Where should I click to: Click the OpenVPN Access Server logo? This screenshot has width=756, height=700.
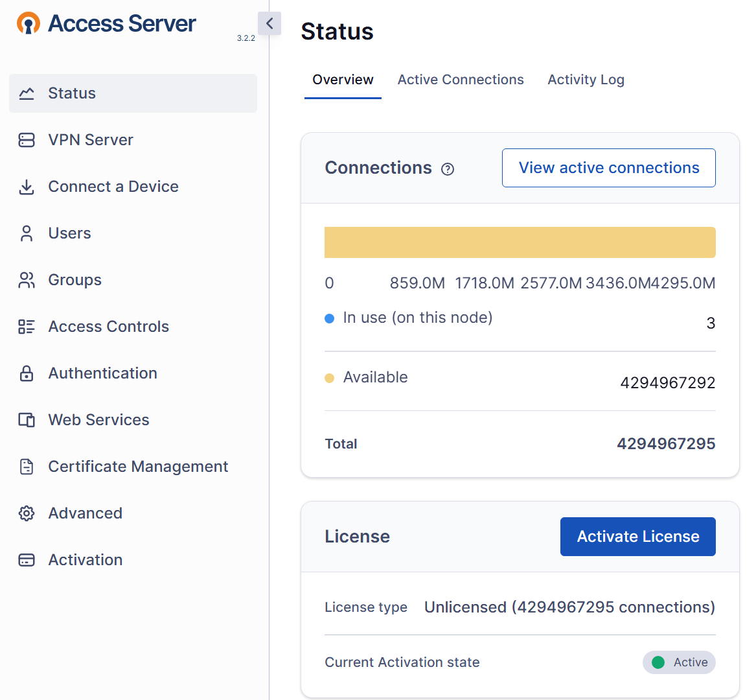pos(106,23)
